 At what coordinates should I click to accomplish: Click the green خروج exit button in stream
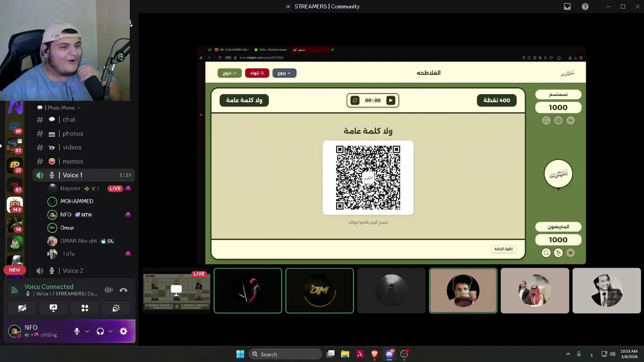point(229,73)
